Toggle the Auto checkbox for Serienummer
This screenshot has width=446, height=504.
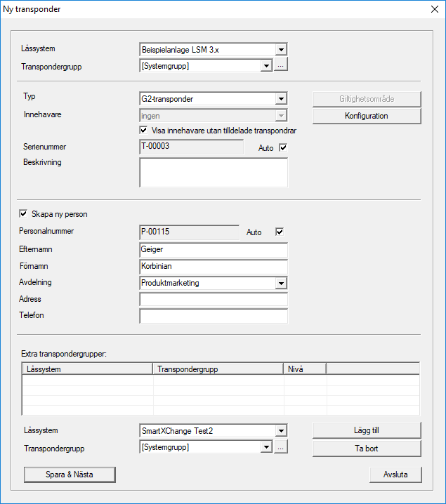(x=284, y=147)
